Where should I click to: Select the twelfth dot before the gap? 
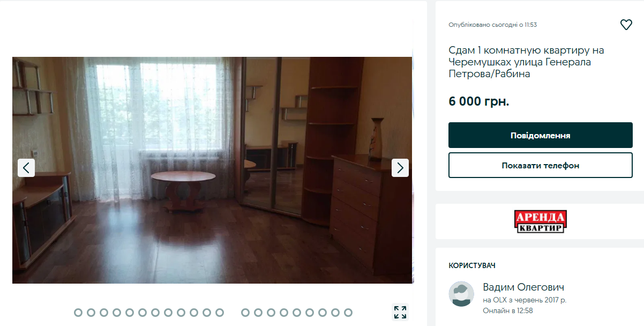tap(220, 313)
